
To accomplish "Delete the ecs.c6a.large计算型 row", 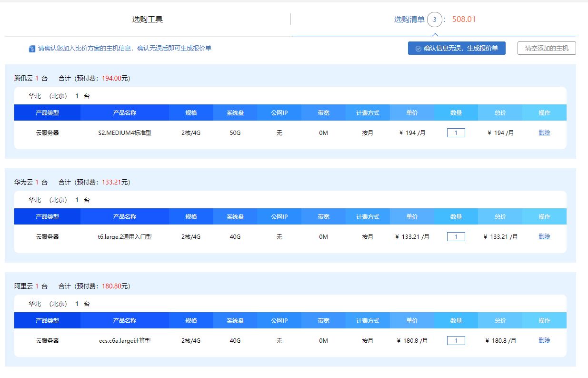I will [544, 340].
